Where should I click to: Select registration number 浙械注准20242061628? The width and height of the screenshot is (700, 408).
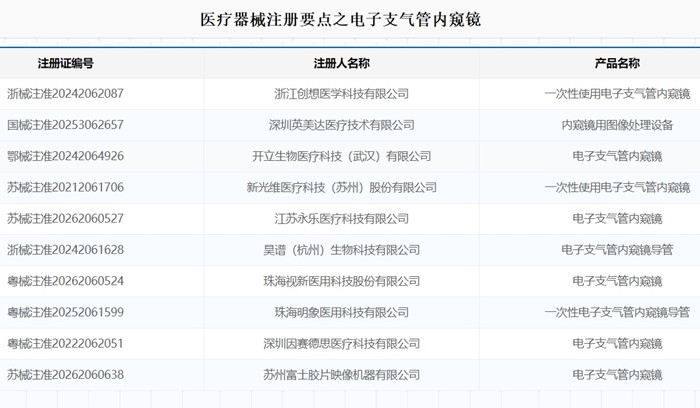tap(65, 250)
